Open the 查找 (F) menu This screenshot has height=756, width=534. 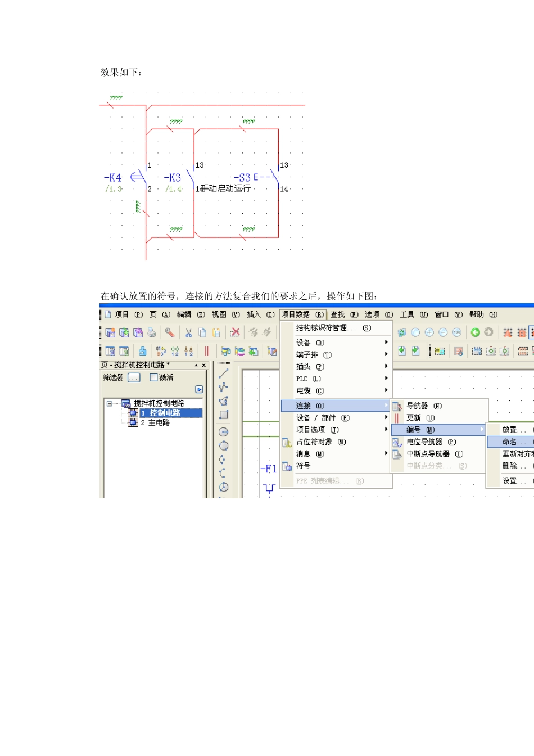[x=344, y=314]
